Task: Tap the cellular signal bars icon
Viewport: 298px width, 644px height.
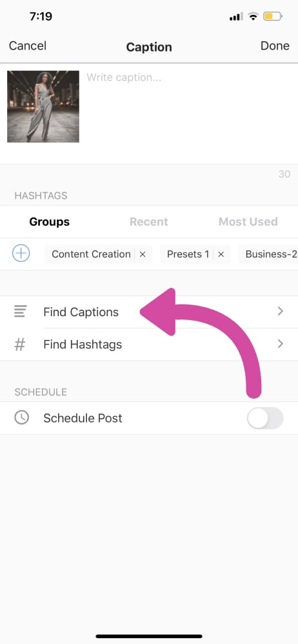Action: coord(236,17)
